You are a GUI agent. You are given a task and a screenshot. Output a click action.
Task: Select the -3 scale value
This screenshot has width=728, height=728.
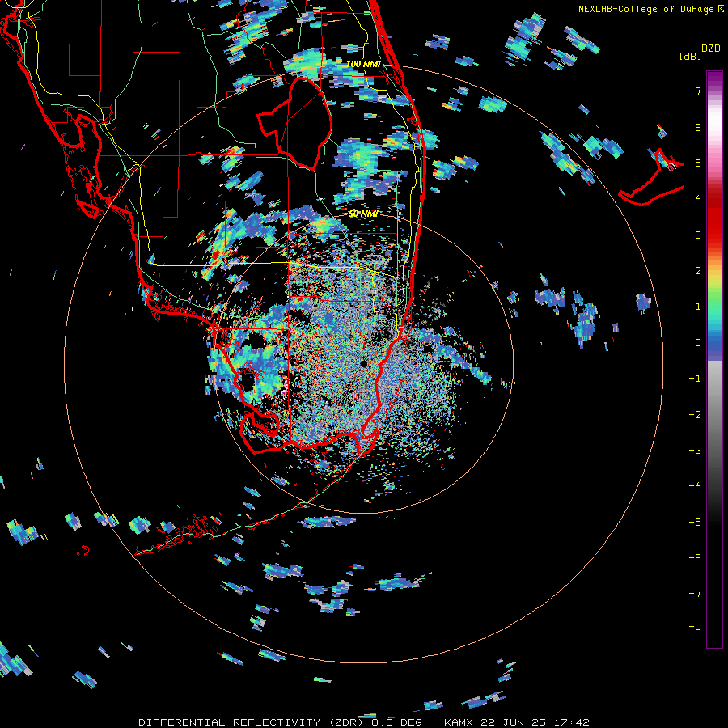pos(695,451)
